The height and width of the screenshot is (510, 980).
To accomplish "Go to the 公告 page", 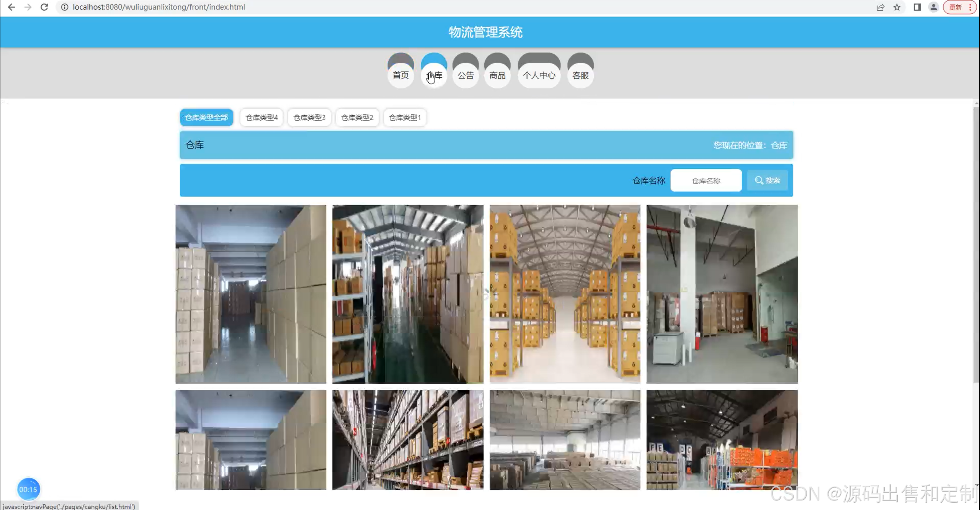I will 465,75.
